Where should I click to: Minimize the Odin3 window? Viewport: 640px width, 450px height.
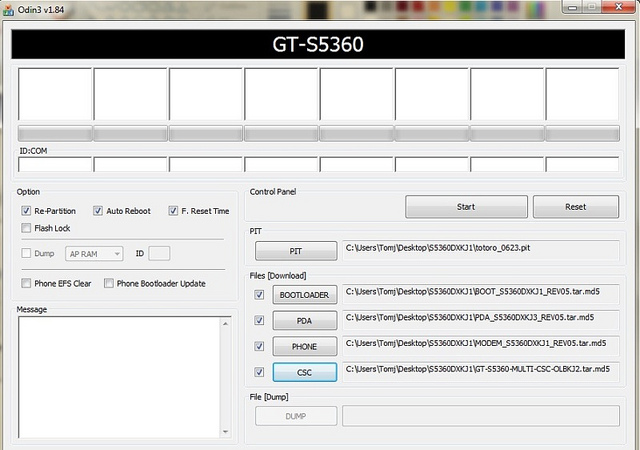[573, 7]
